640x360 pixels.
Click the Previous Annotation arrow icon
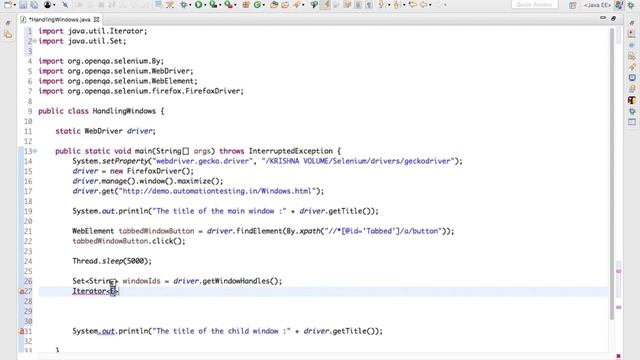tap(396, 4)
